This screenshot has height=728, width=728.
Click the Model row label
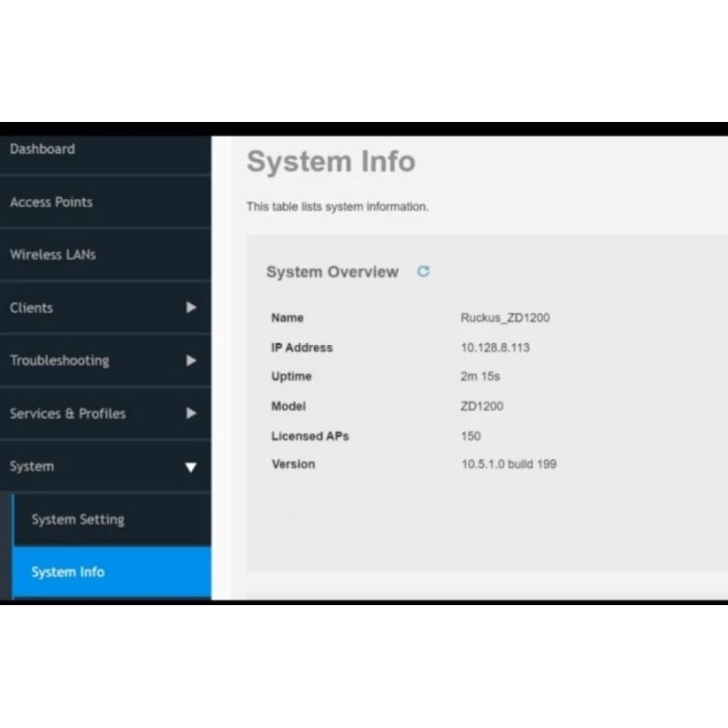288,406
